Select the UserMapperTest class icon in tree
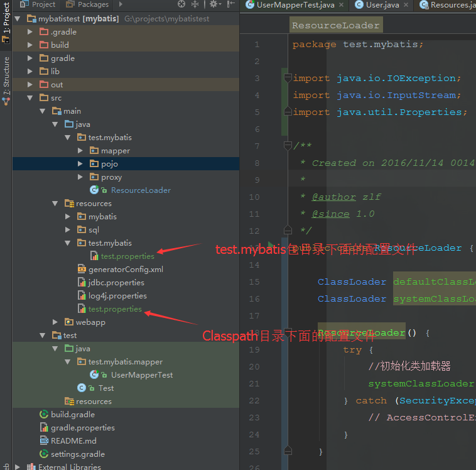The height and width of the screenshot is (470, 476). (x=94, y=374)
